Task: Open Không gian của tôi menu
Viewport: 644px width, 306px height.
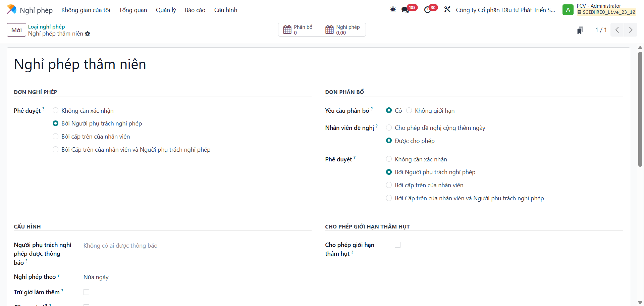Action: pos(86,10)
